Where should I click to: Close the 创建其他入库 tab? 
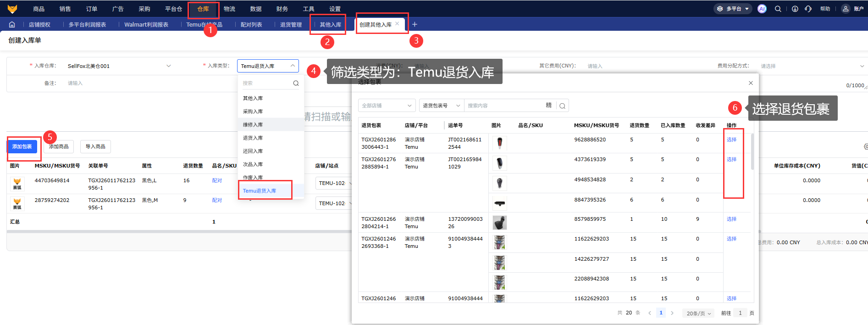tap(397, 24)
